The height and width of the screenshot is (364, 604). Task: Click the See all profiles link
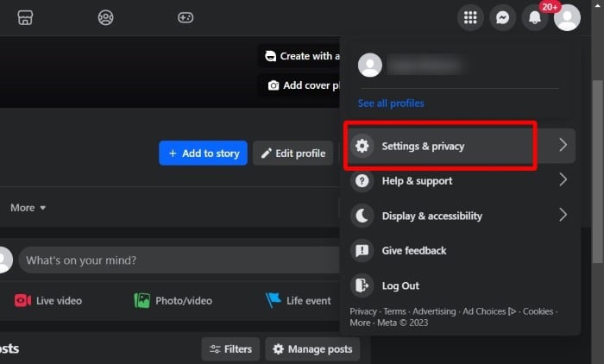391,104
